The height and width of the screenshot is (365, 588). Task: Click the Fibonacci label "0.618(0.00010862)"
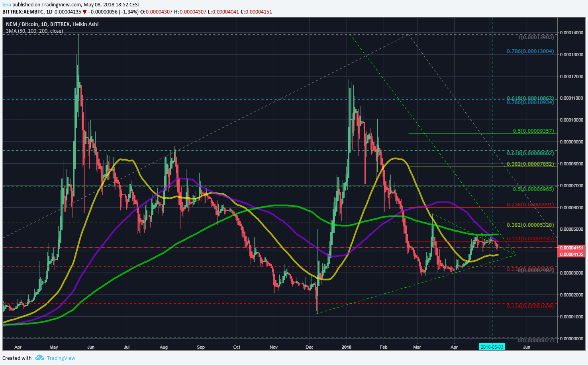click(530, 98)
